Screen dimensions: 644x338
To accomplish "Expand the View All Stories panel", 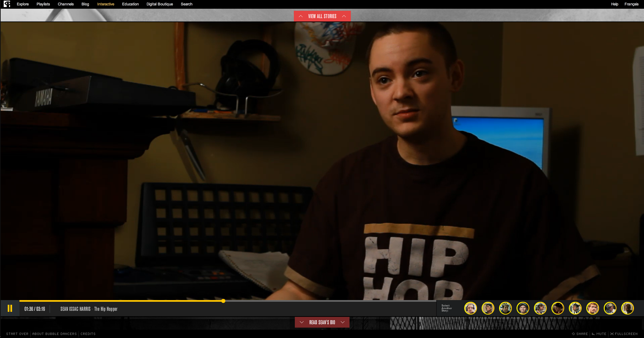I will click(322, 16).
